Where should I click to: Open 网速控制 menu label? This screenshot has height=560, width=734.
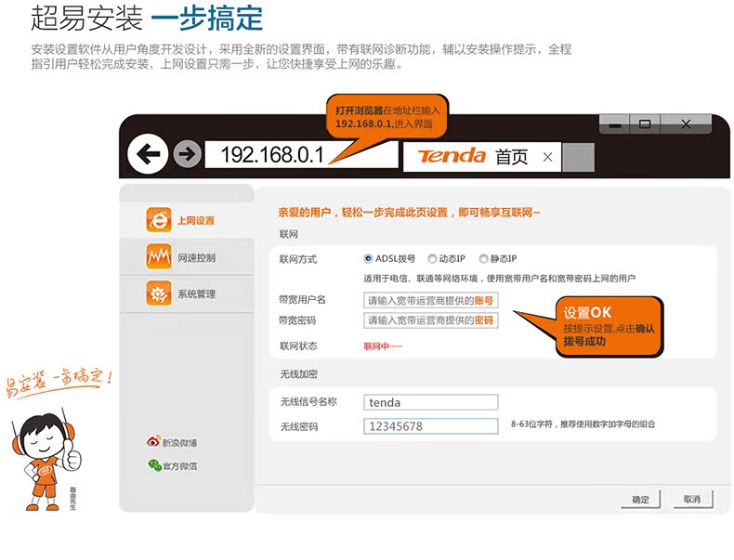click(197, 258)
